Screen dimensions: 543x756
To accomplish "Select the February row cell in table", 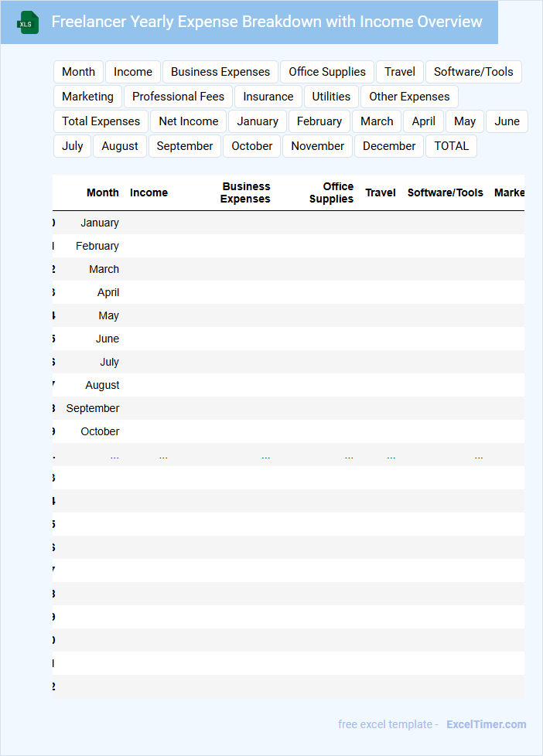I will [97, 246].
